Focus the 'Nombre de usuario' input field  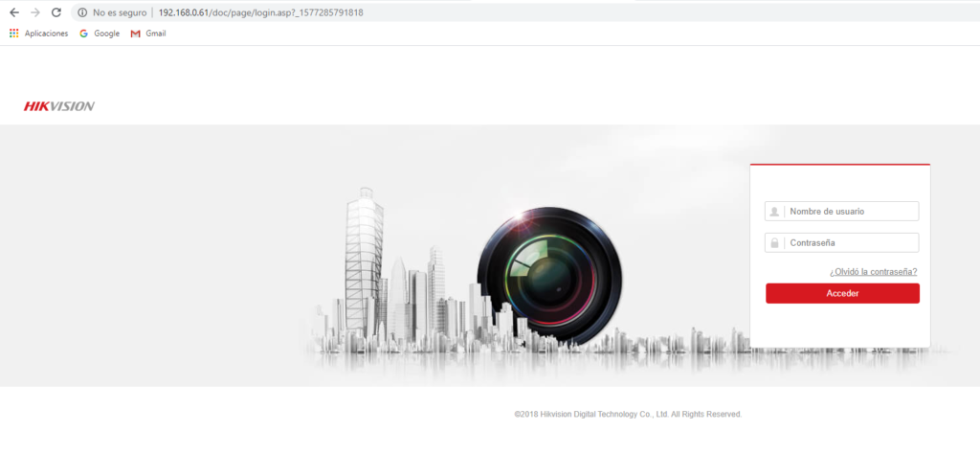pyautogui.click(x=842, y=212)
